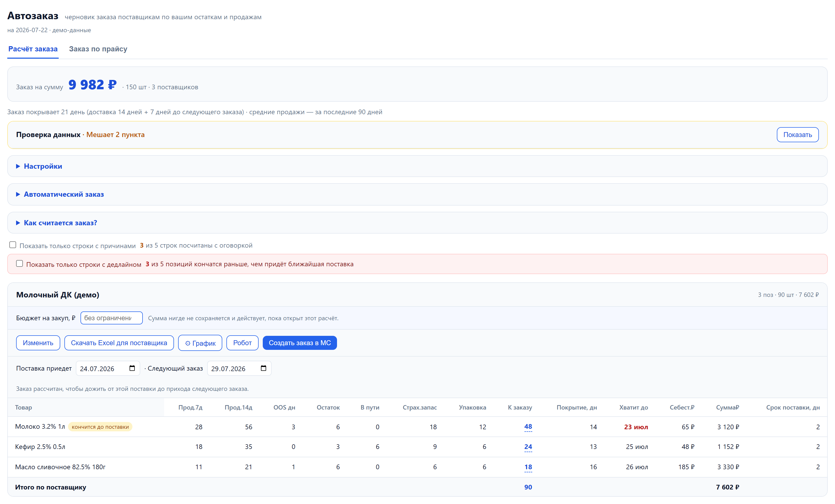This screenshot has height=504, width=835.
Task: Click the total quantity 90 in footer row
Action: [x=528, y=487]
